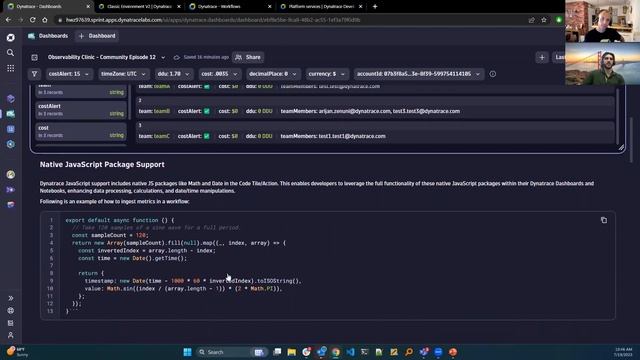This screenshot has height=360, width=640.
Task: Select the costAlert field in field list
Action: point(81,110)
